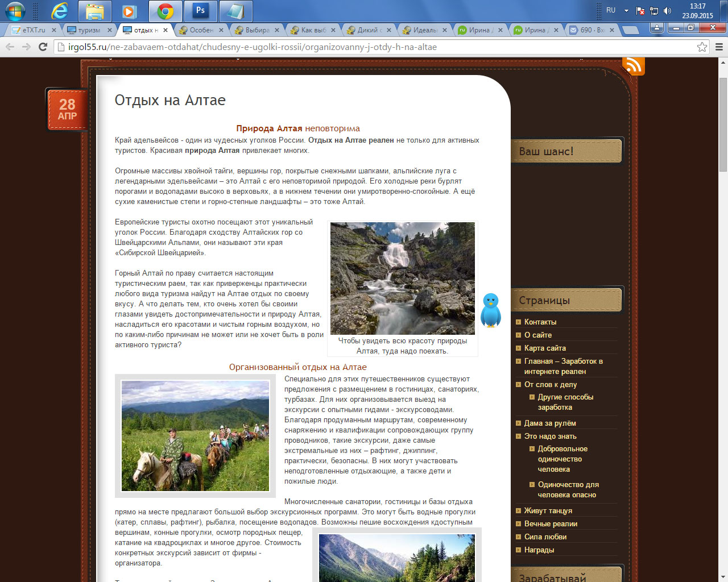Screen dimensions: 728x582
Task: Go back to the previous page
Action: 10,47
